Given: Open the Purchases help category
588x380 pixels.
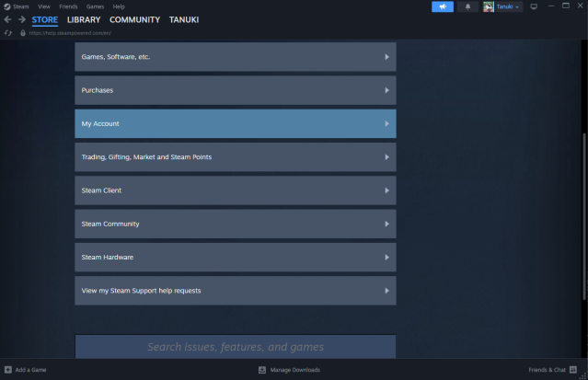Looking at the screenshot, I should [236, 90].
